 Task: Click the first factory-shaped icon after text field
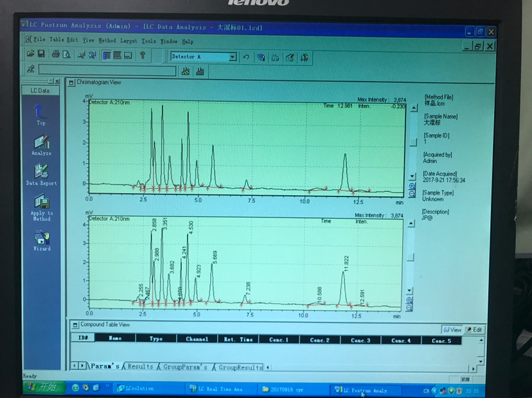pyautogui.click(x=186, y=71)
